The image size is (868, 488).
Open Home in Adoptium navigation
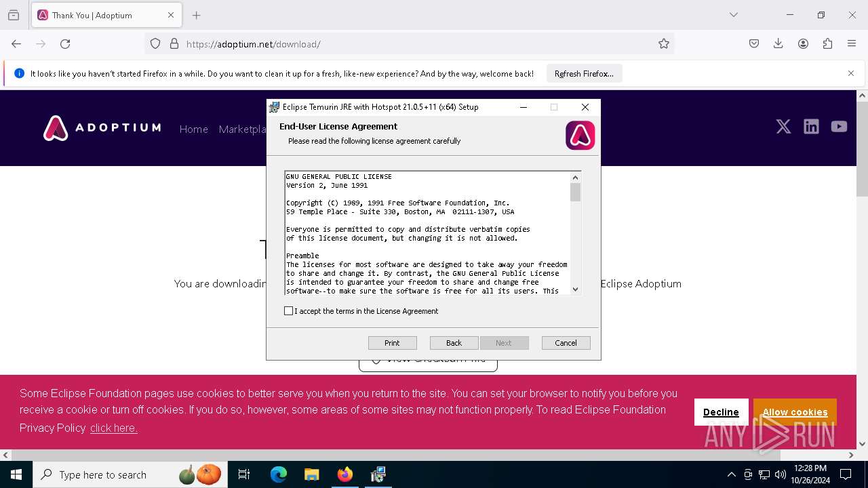[193, 129]
